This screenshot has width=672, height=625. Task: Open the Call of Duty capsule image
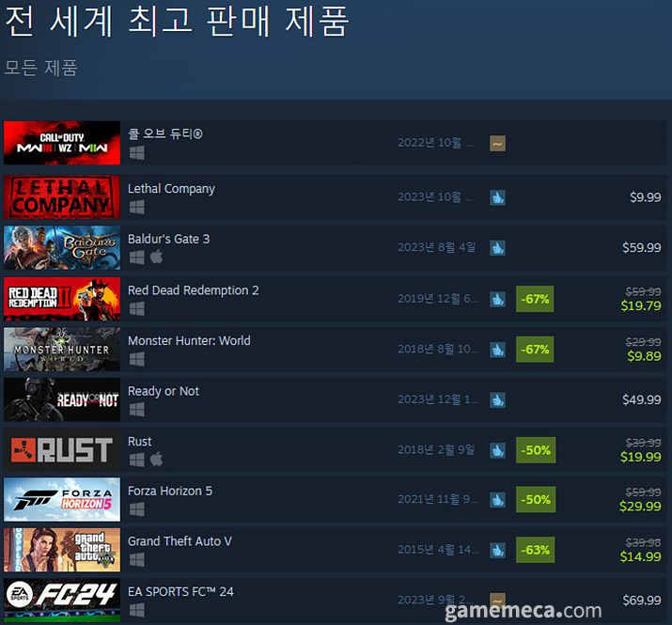tap(62, 143)
